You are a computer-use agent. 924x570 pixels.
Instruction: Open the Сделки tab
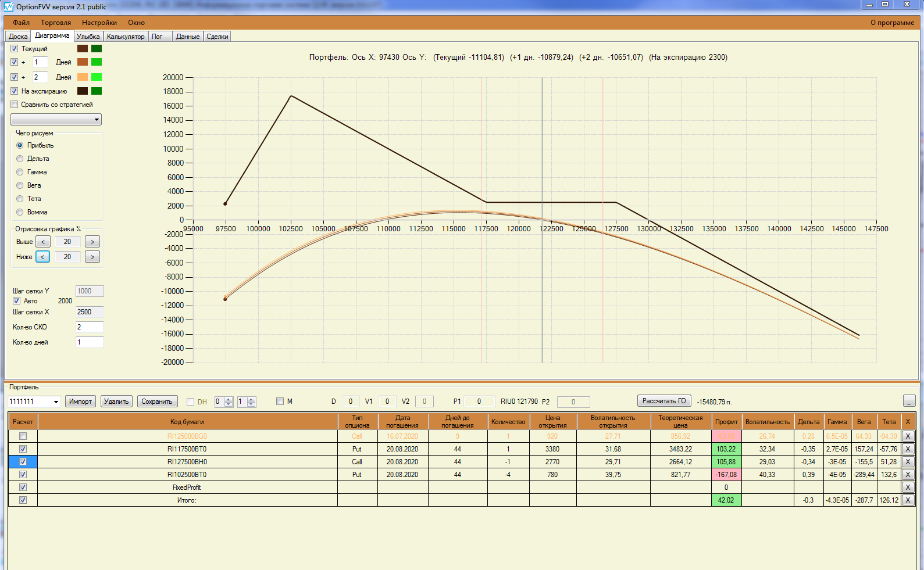point(217,37)
